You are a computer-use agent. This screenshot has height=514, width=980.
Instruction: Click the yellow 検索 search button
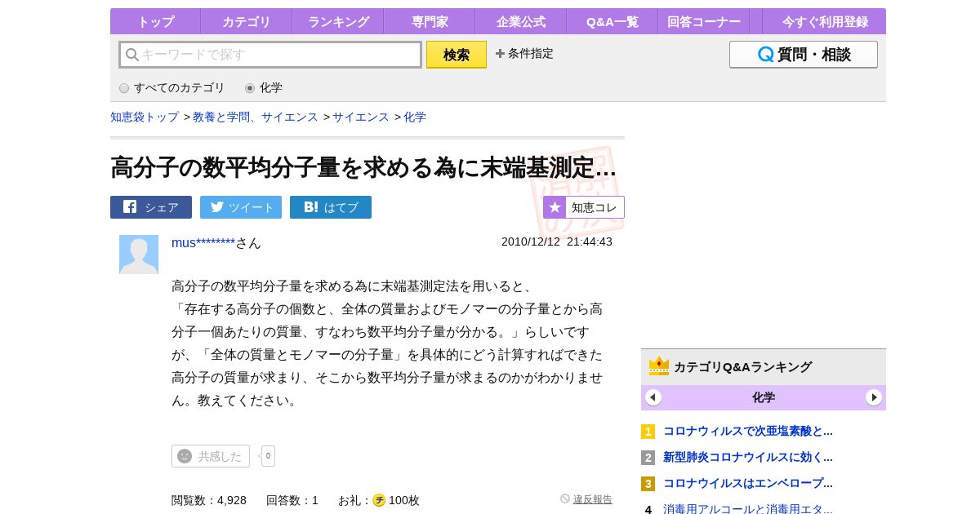click(457, 55)
